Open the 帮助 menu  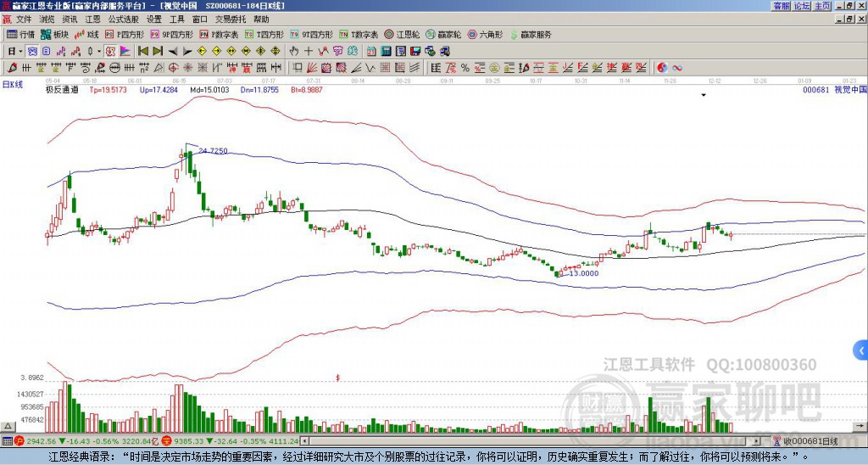(x=261, y=20)
